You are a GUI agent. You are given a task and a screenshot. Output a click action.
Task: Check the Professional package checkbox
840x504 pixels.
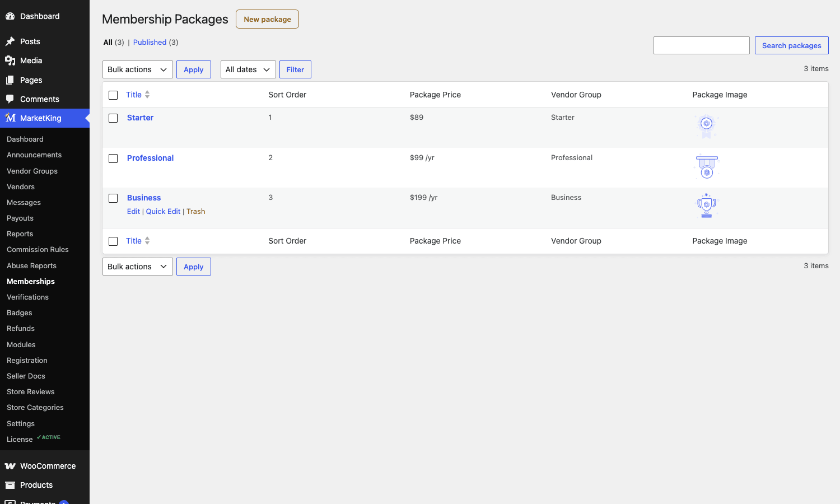click(113, 158)
